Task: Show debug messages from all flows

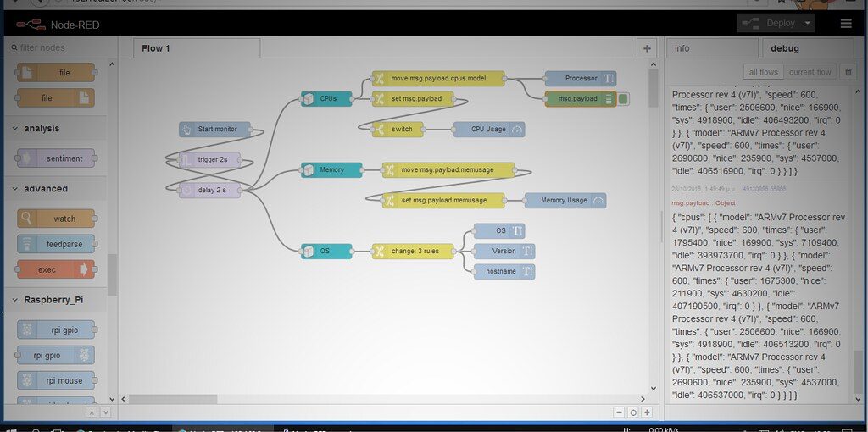Action: coord(764,72)
